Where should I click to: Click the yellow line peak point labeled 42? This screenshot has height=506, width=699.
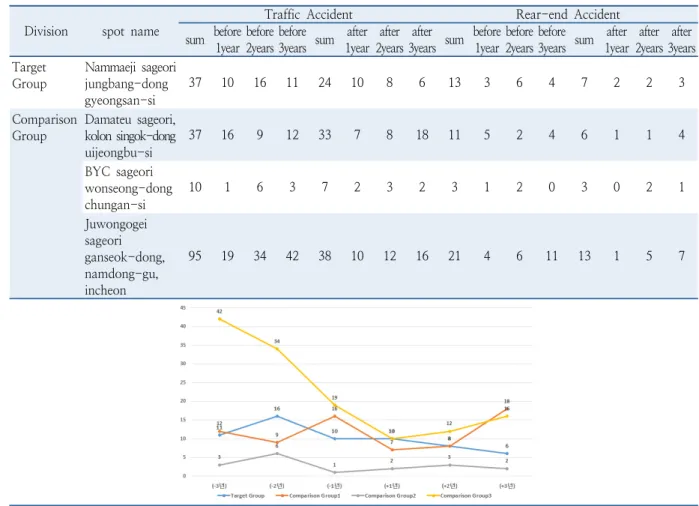[x=219, y=319]
